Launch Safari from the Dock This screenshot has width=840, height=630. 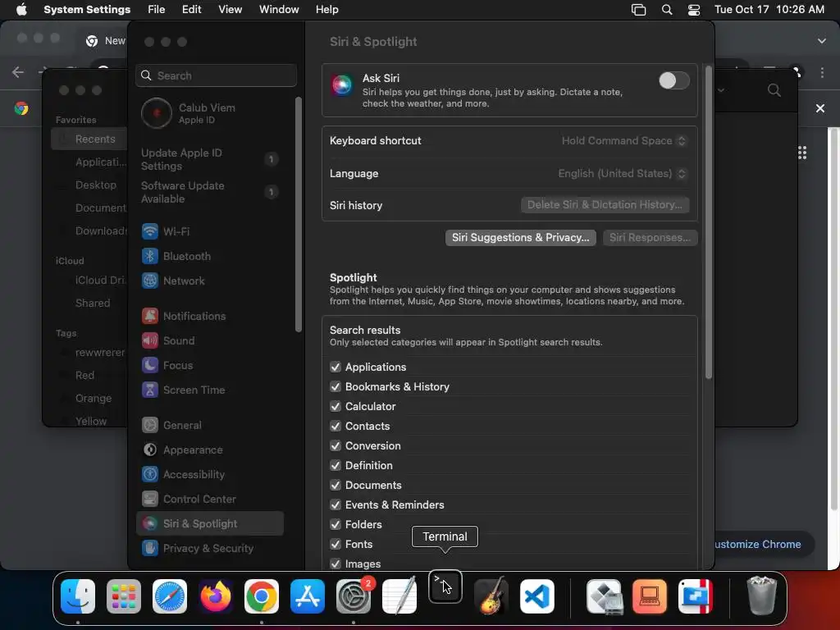pyautogui.click(x=170, y=596)
